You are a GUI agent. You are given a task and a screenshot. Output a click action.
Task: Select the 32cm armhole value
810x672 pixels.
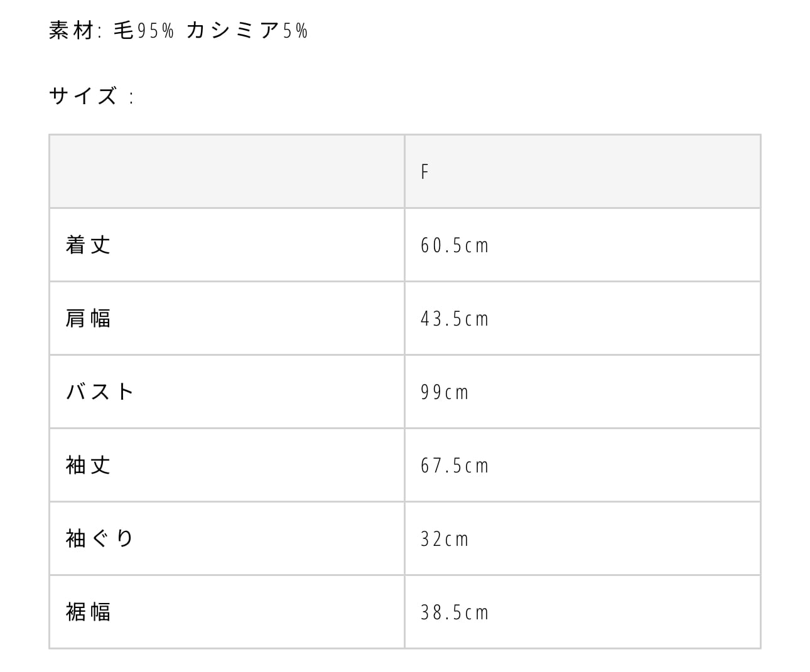(445, 539)
